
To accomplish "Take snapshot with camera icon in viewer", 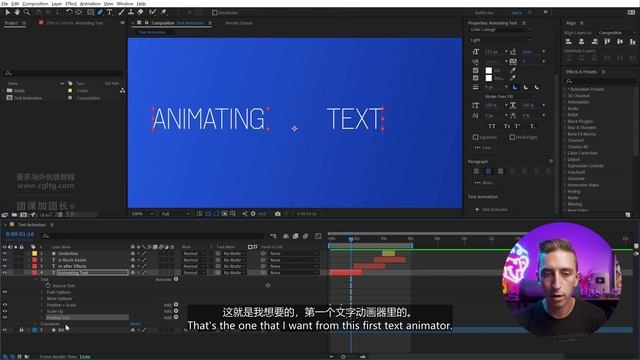I will click(x=278, y=213).
